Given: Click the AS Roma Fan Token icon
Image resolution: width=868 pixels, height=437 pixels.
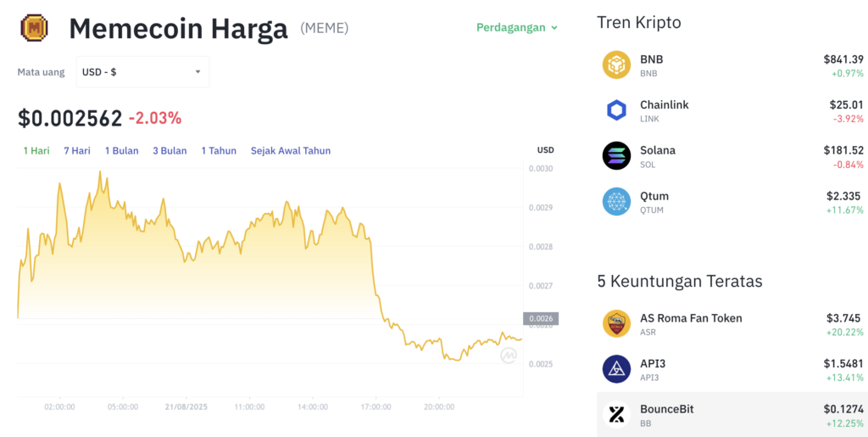Looking at the screenshot, I should [x=616, y=324].
